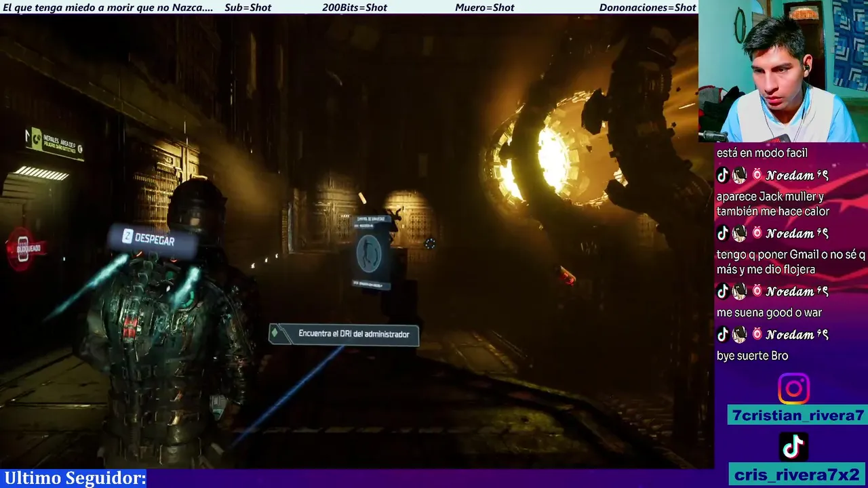Open the cris_rivera7x2 TikTok handle
Viewport: 868px width, 488px height.
tap(797, 474)
